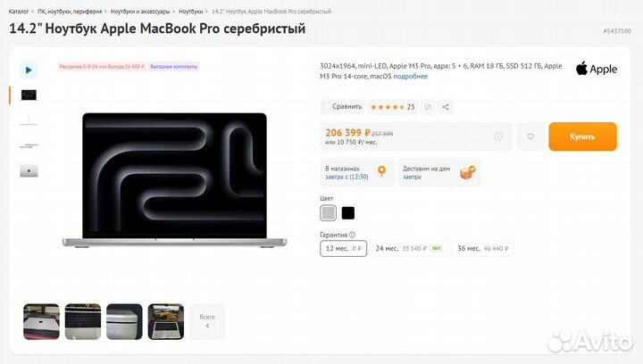The width and height of the screenshot is (643, 364).
Task: Go to Ноутбуки и аксессуары breadcrumb
Action: [x=140, y=12]
